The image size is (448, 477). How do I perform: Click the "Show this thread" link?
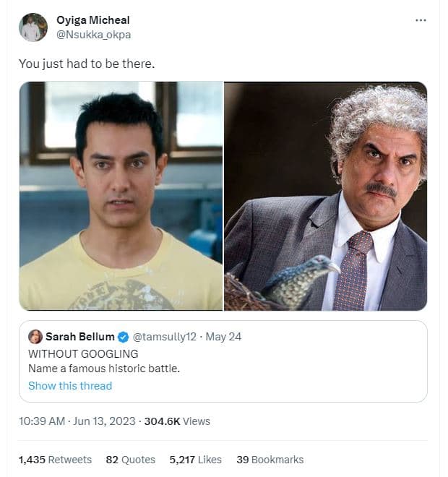click(x=70, y=386)
